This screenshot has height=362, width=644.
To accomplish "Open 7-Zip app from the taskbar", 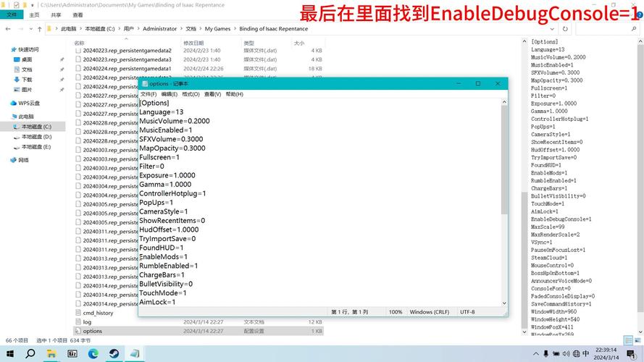I will tap(72, 353).
